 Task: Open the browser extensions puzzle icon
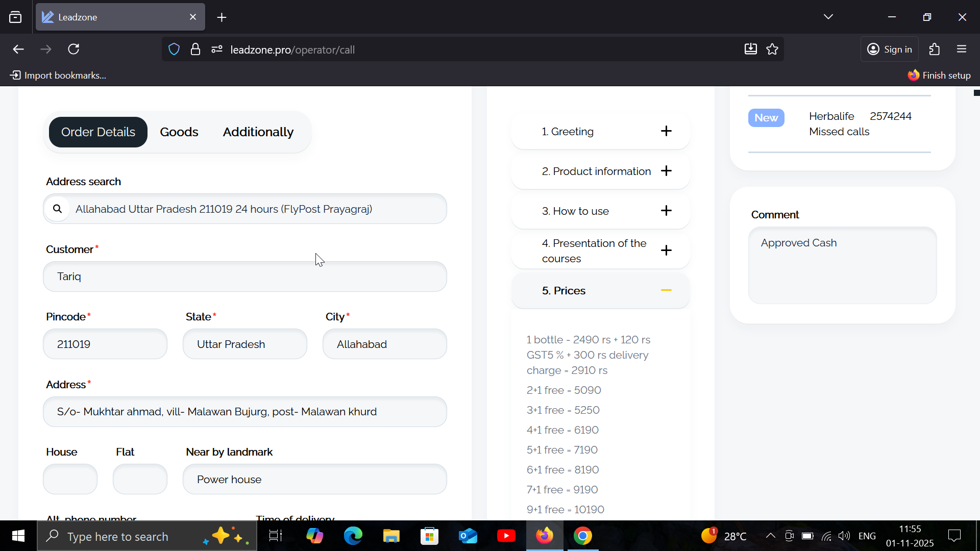(935, 49)
